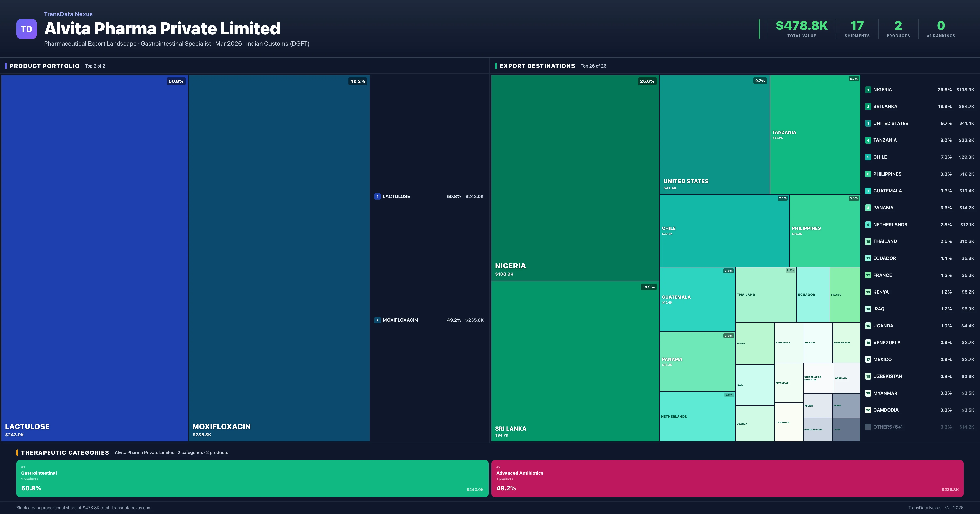
Task: Click Lactulose rank 1 badge in list
Action: 377,197
